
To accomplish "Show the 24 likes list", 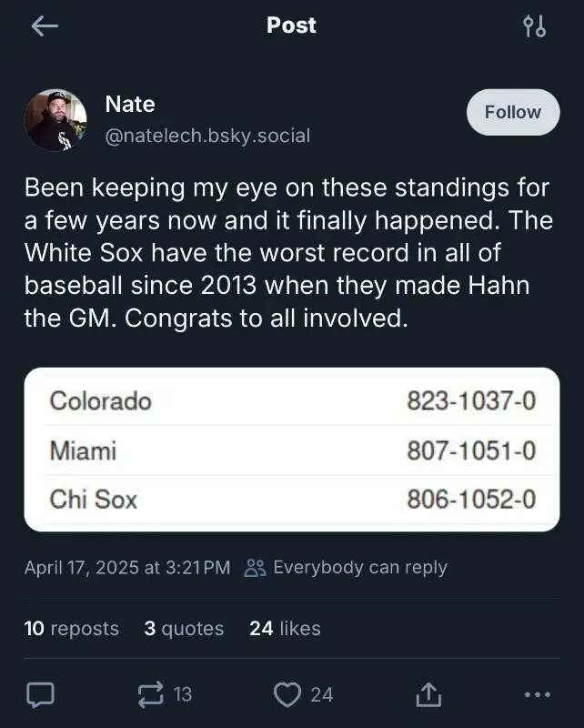I will (285, 628).
